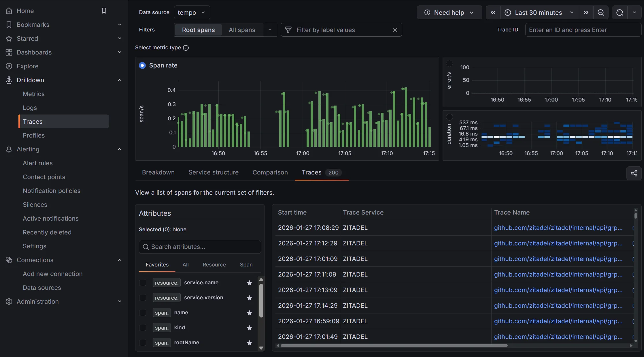This screenshot has height=357, width=644.
Task: Unfavorite the span kind attribute star
Action: point(249,328)
